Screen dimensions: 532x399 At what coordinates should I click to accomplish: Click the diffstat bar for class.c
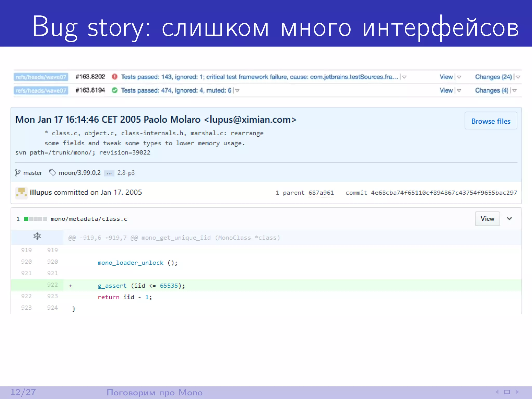point(36,219)
